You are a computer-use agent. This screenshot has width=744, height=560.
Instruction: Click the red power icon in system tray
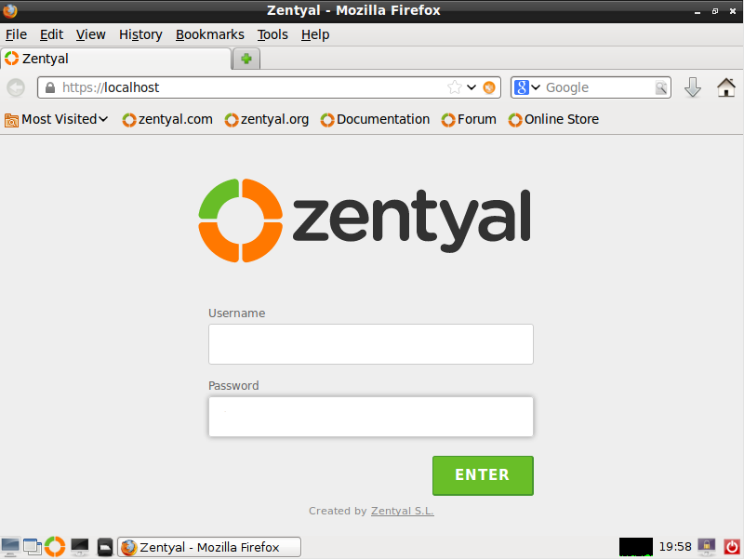(x=731, y=547)
